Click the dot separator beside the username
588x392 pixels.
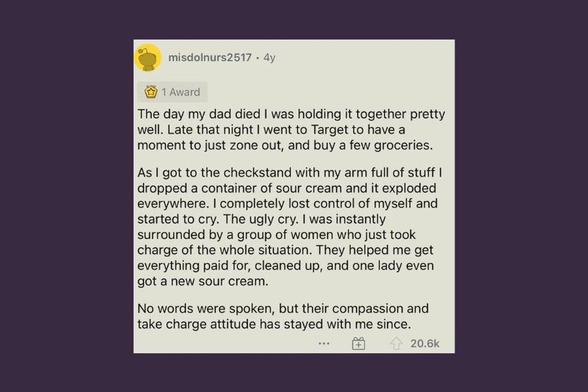click(x=257, y=58)
